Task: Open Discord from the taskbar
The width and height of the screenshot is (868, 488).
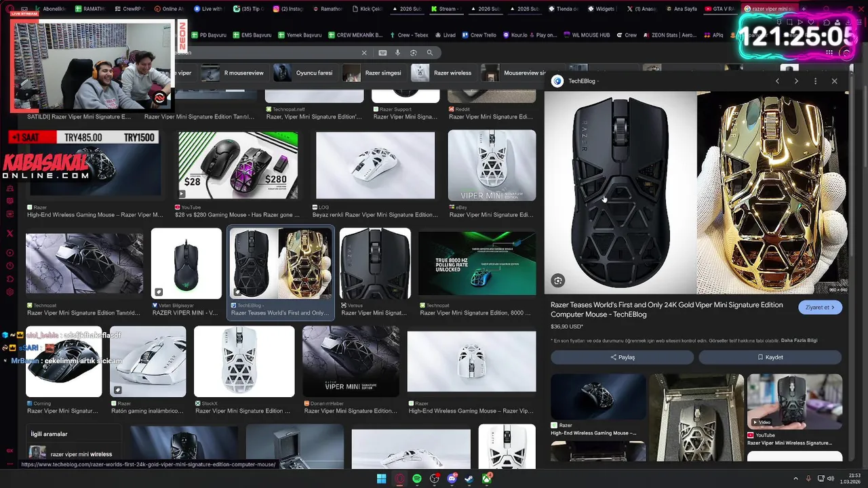Action: click(x=452, y=479)
